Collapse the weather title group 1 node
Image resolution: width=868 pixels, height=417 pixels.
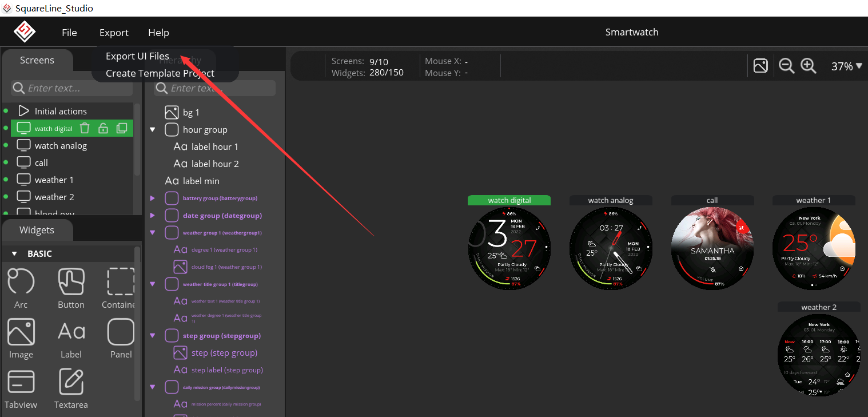(153, 284)
